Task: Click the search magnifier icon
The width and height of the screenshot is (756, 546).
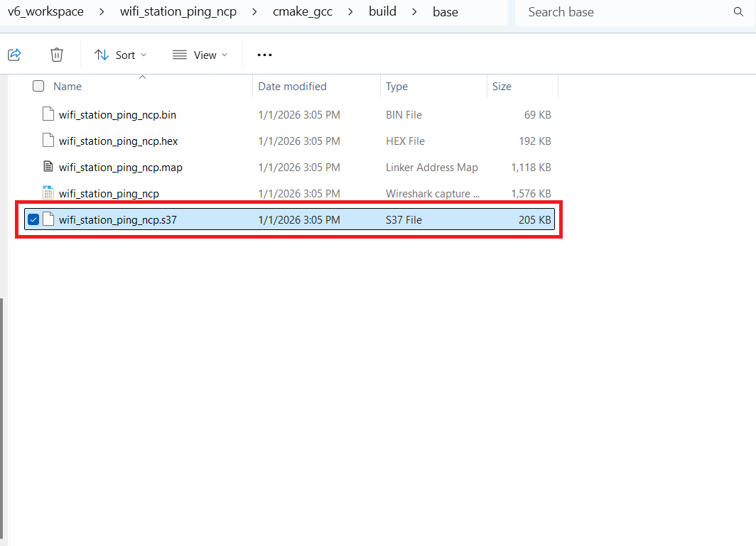Action: (739, 12)
